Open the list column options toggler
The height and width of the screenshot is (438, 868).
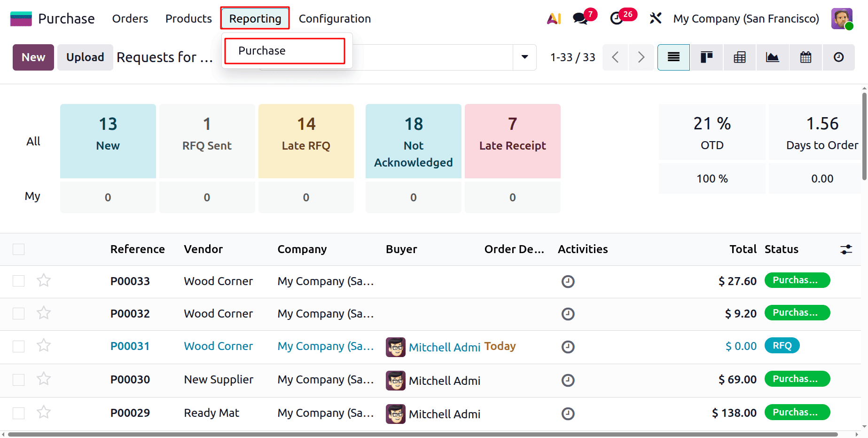[845, 249]
